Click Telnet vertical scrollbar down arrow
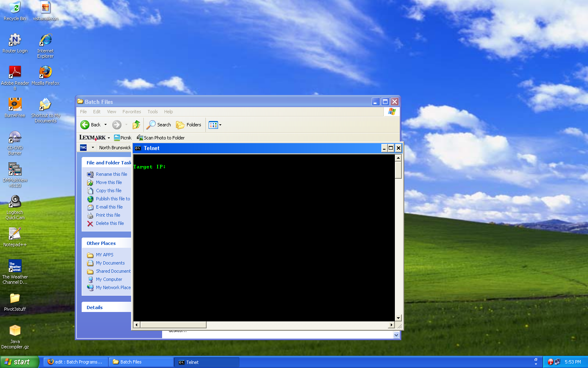The height and width of the screenshot is (368, 588). point(398,318)
